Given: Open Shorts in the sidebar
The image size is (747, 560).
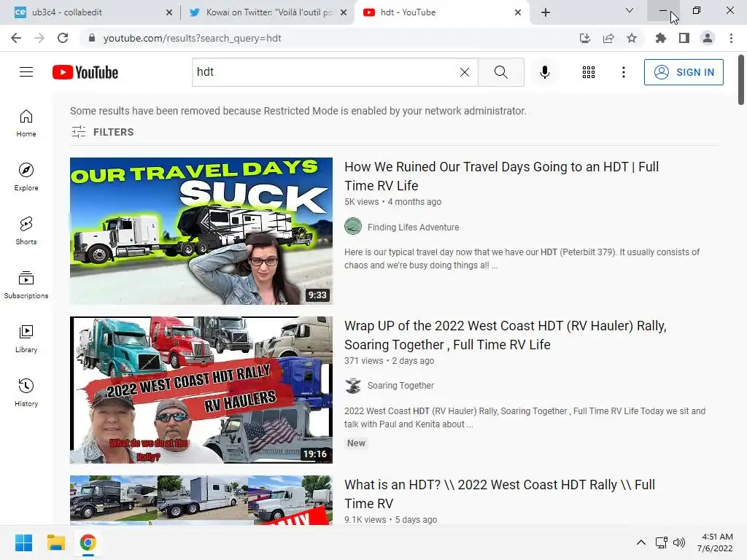Looking at the screenshot, I should [26, 230].
